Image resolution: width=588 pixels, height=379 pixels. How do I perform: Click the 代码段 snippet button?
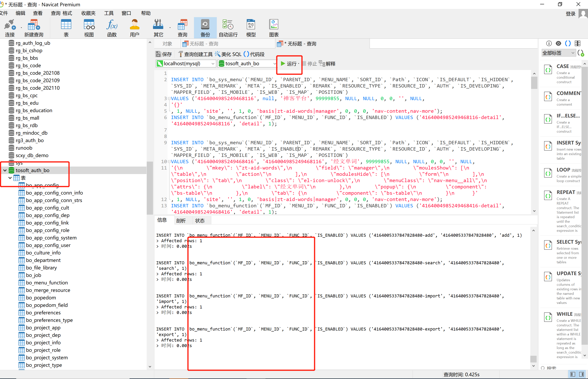coord(254,54)
